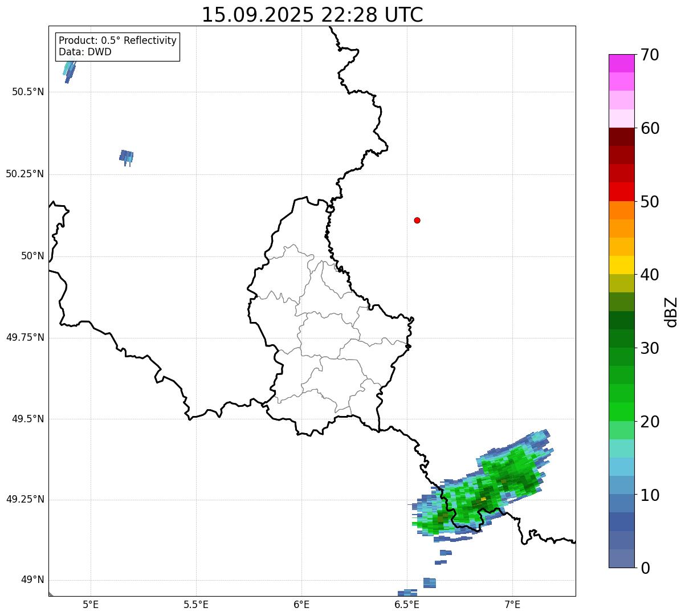Pick the orange swatch just below 50
Screen dimensions: 685x616
tap(622, 210)
